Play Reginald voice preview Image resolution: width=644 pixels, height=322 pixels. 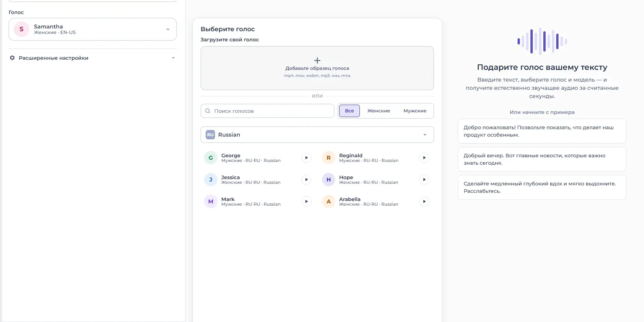(424, 158)
